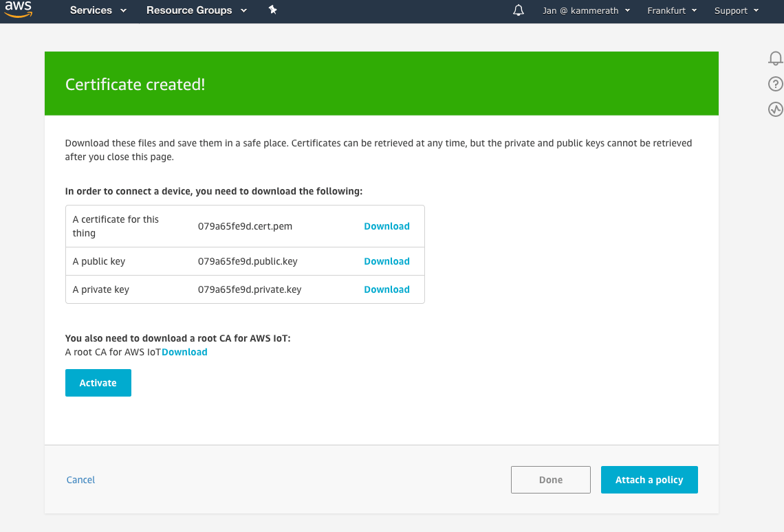The width and height of the screenshot is (784, 532).
Task: Select the filename 079a65fe9d.private.key
Action: click(x=250, y=289)
